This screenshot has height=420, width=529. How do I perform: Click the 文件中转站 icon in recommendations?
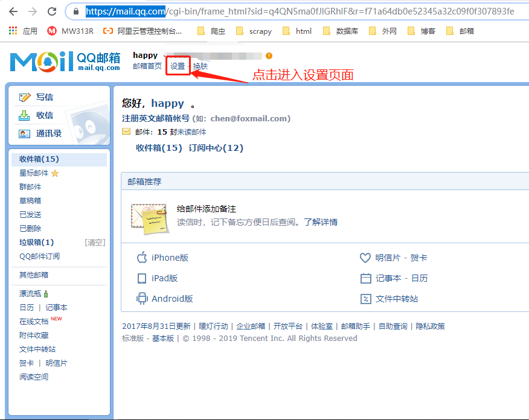coord(366,299)
